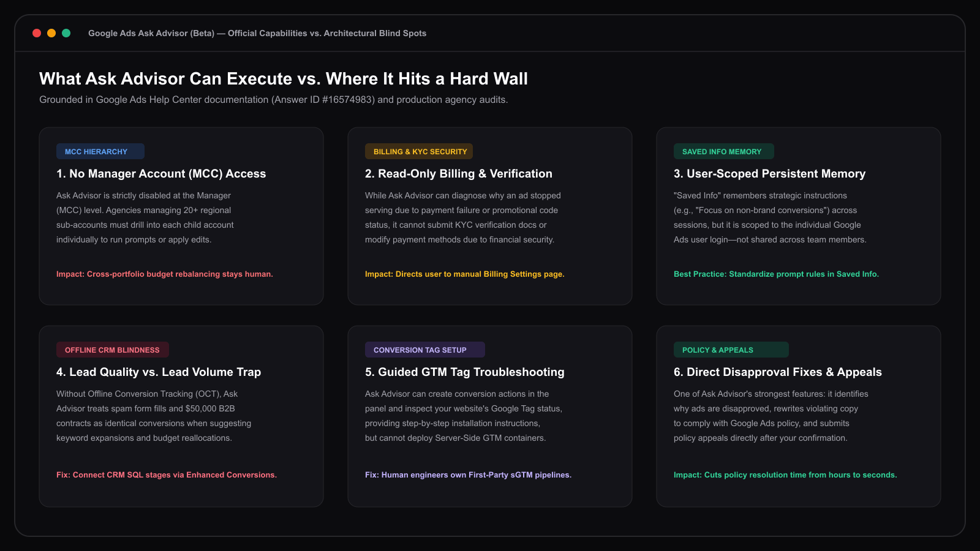Open the No Manager Account (MCC) Access heading
Image resolution: width=980 pixels, height=551 pixels.
[x=161, y=174]
